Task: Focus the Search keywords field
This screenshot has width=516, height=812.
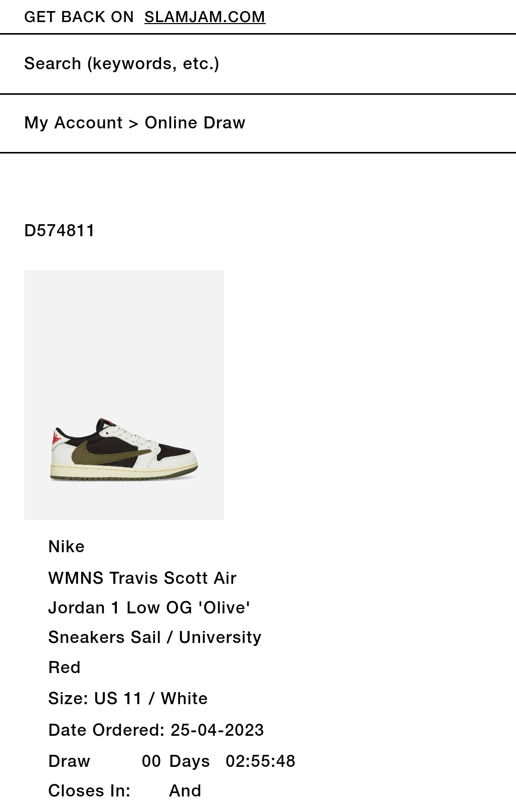Action: (x=258, y=64)
